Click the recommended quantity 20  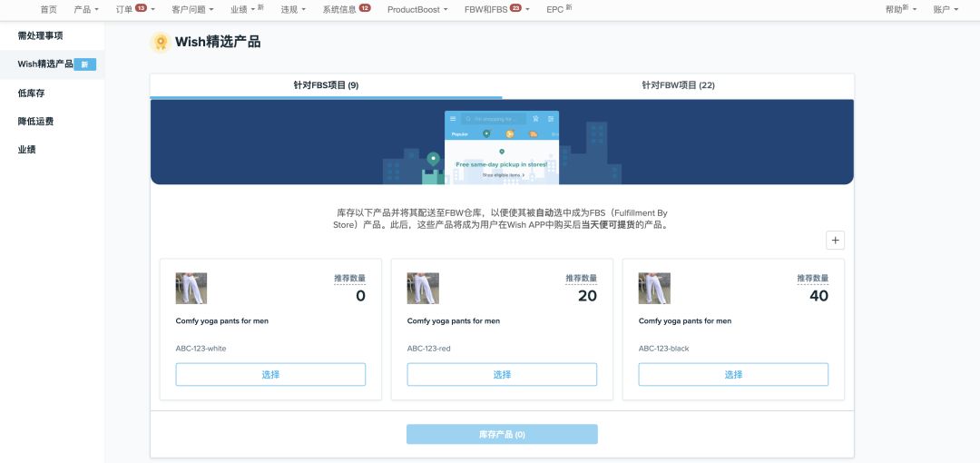point(587,296)
